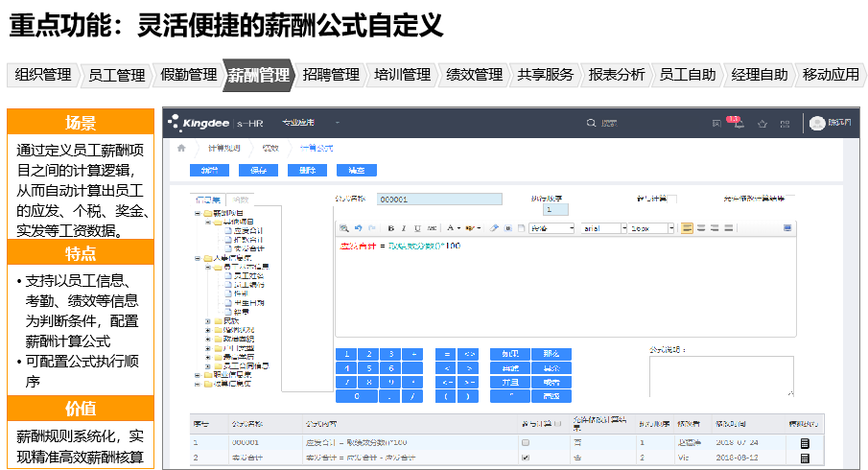Toggle strikethrough ABC in formula editor
Screen dimensions: 868x470
tap(432, 228)
